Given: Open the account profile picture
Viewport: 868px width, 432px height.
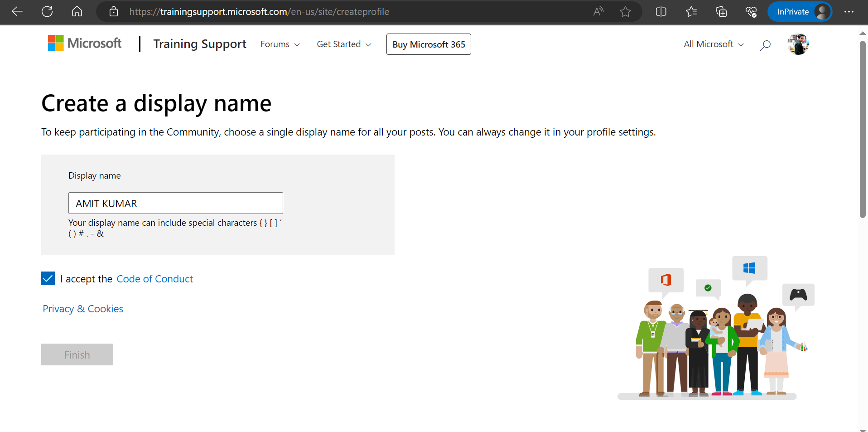Looking at the screenshot, I should click(798, 44).
